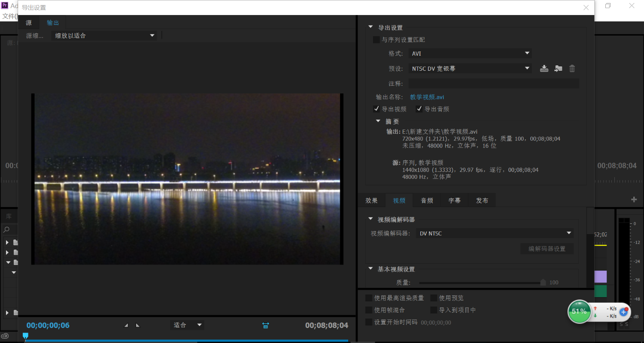This screenshot has width=644, height=343.
Task: Click the current timecode 00;00;00;06
Action: coord(48,325)
